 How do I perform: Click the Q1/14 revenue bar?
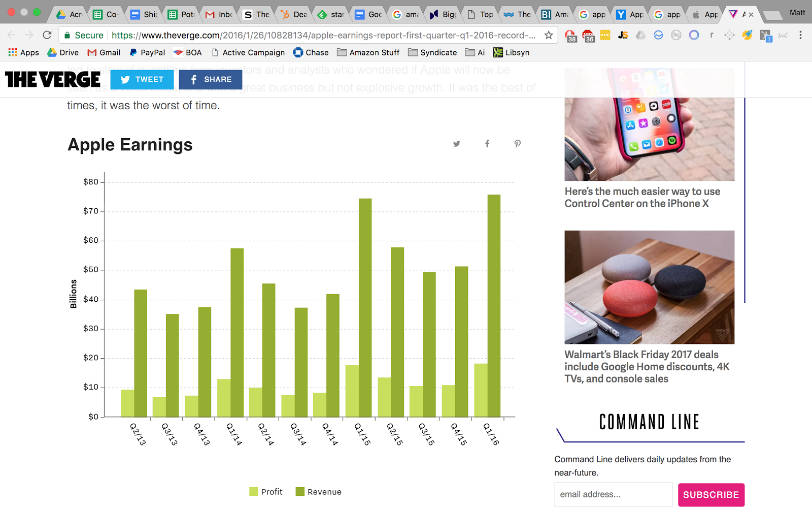point(237,333)
